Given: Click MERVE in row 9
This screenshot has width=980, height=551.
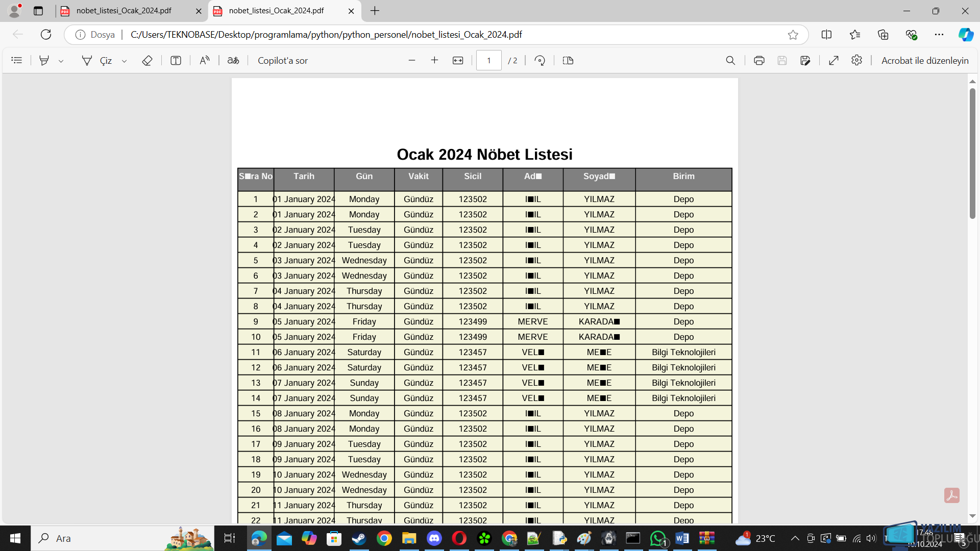Looking at the screenshot, I should (533, 321).
